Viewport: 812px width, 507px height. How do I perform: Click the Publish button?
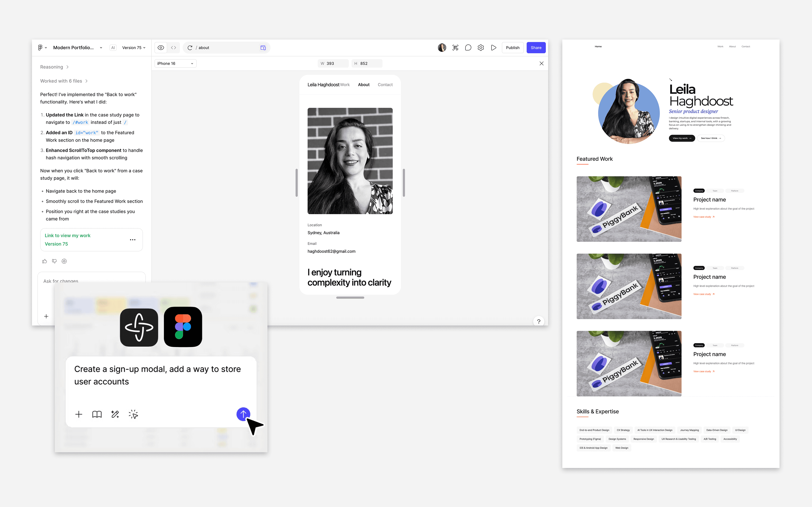click(513, 48)
